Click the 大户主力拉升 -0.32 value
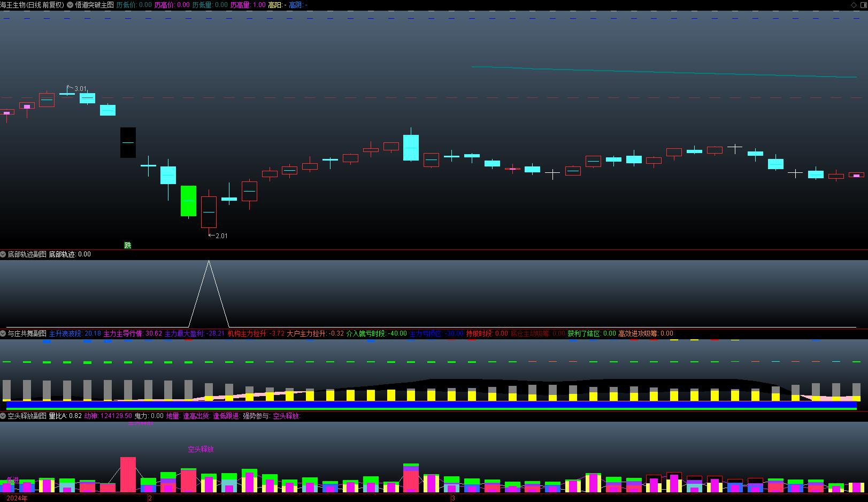The image size is (868, 502). [316, 333]
